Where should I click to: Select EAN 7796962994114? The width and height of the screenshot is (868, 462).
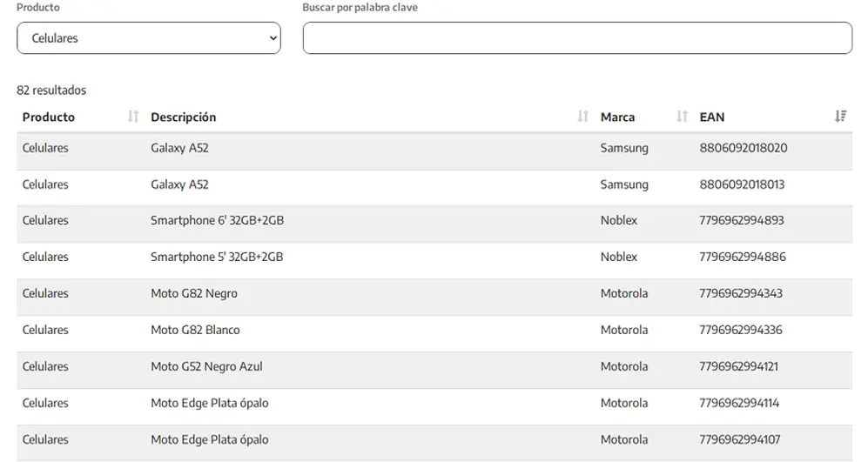point(739,403)
